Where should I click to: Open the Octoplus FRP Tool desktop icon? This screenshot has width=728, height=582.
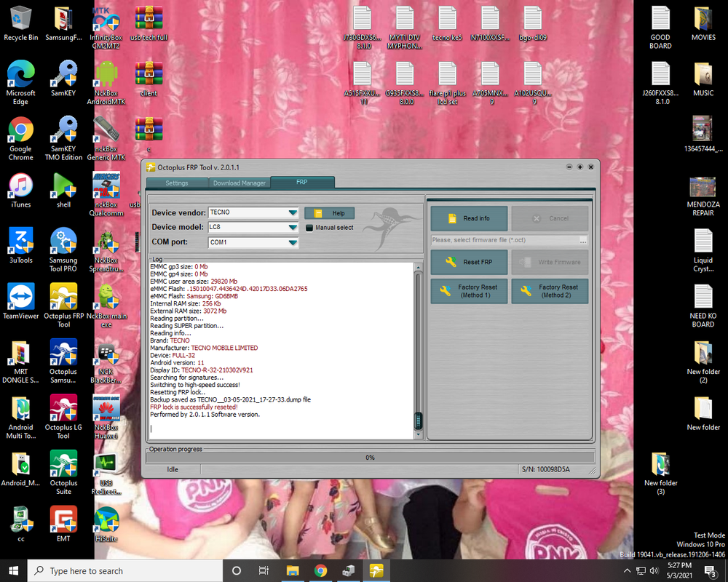(x=63, y=306)
